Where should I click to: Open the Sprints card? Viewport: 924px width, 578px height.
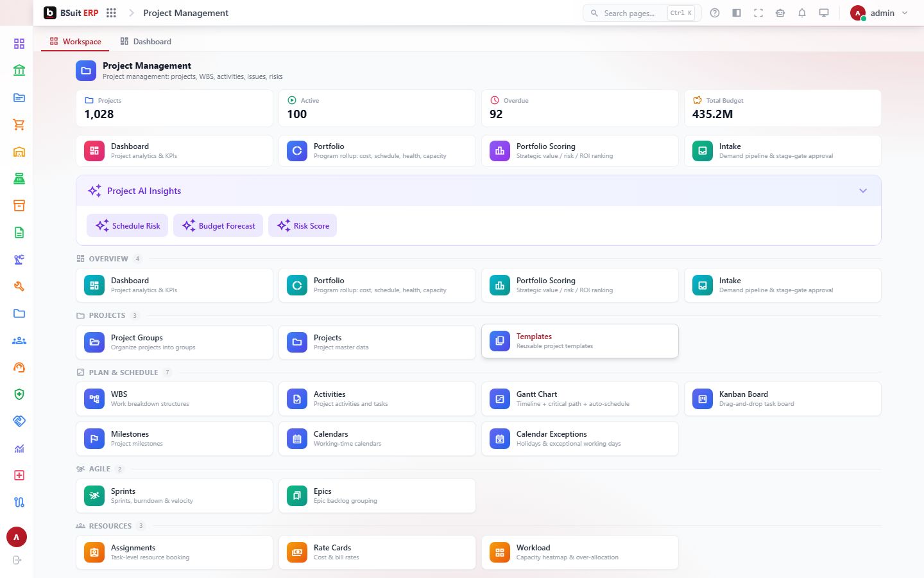(x=174, y=496)
